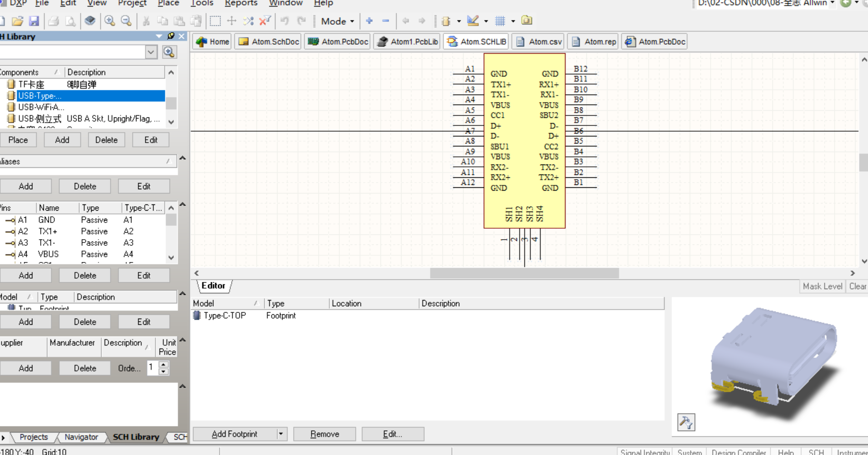
Task: Switch to the Navigator panel tab
Action: [x=81, y=437]
